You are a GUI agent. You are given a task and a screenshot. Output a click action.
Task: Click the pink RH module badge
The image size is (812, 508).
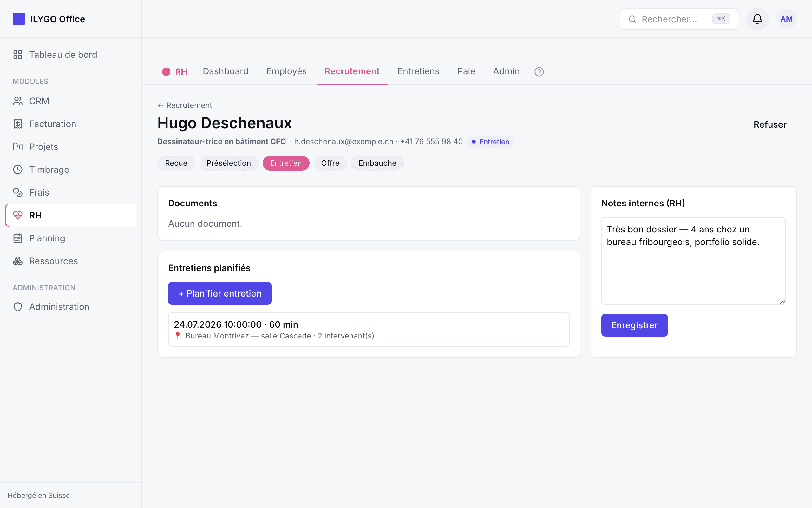pos(175,71)
